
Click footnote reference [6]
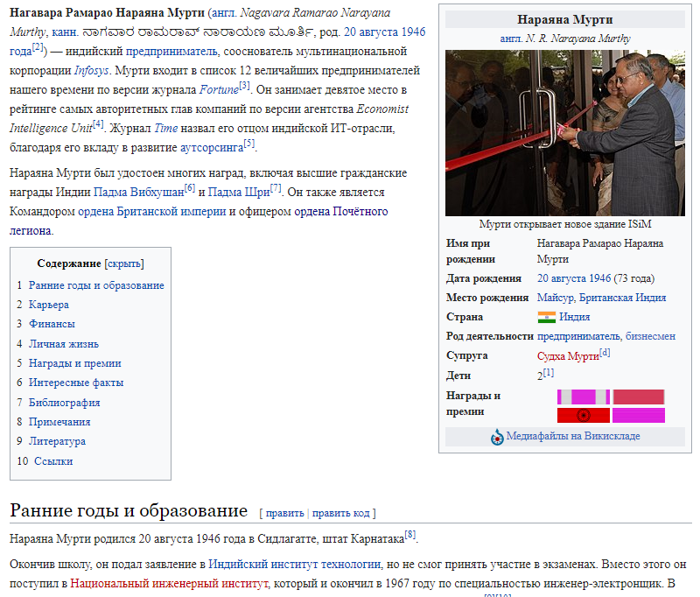tap(190, 187)
